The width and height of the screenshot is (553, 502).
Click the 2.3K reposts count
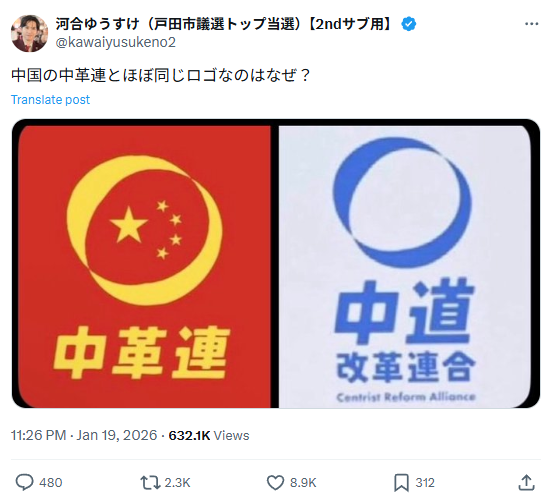pyautogui.click(x=177, y=483)
